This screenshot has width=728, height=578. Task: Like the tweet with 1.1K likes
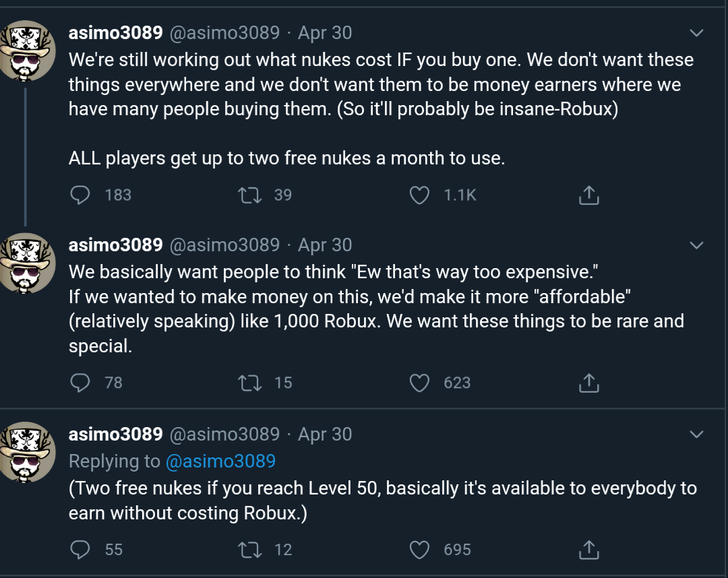[420, 195]
